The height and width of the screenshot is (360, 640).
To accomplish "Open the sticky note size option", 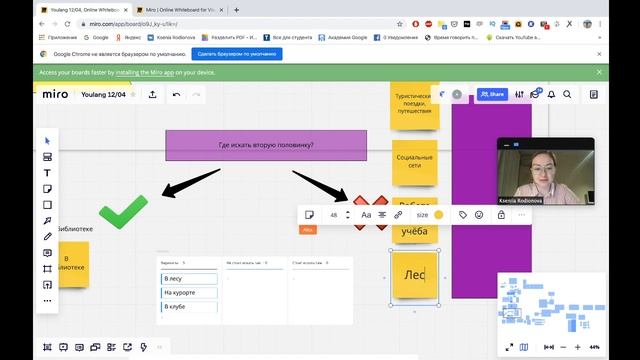I will pos(422,215).
